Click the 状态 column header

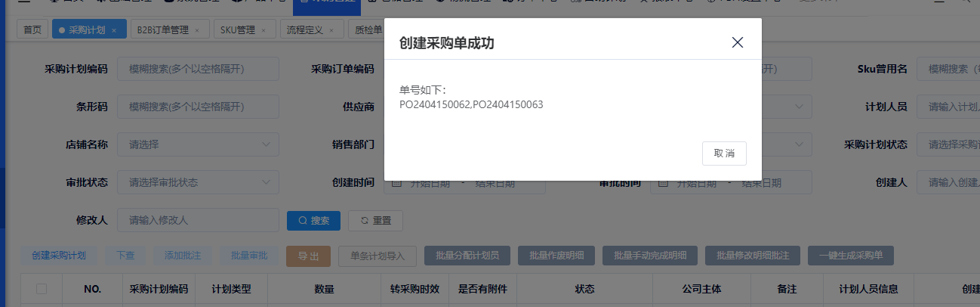[585, 290]
